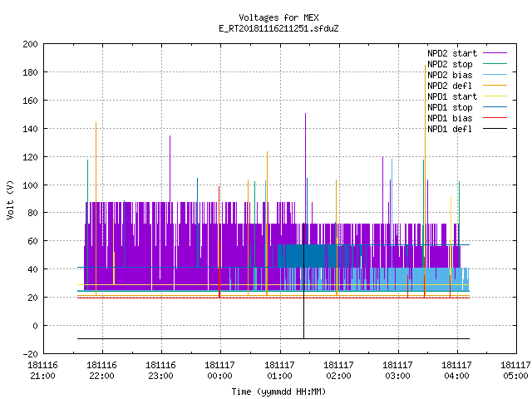Click the 'NPD2 defl' legend label
This screenshot has width=532, height=399.
pyautogui.click(x=450, y=86)
